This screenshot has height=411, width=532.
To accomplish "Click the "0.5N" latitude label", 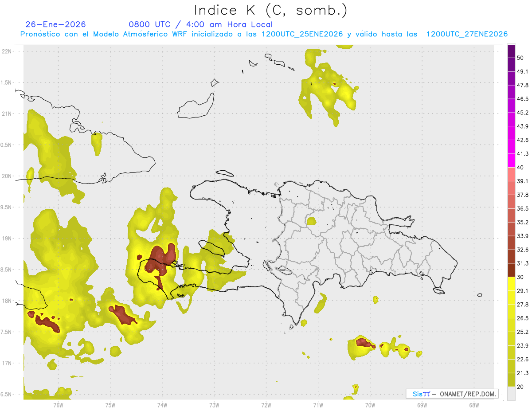I will click(x=7, y=145).
